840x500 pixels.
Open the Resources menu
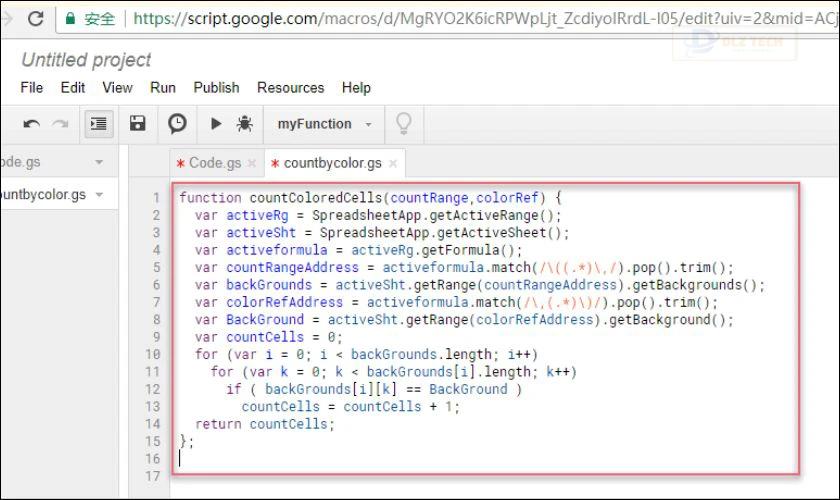pos(290,87)
